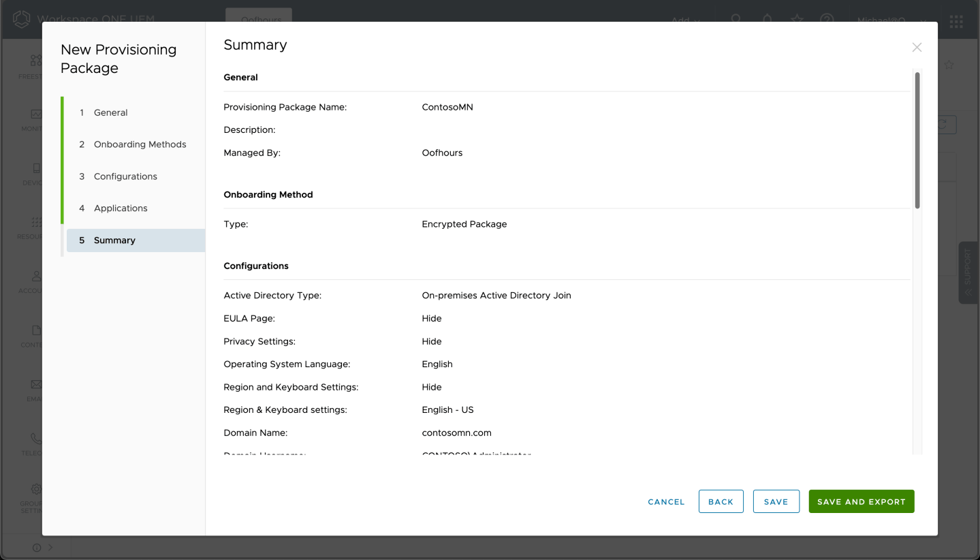Click Save and Export
Image resolution: width=980 pixels, height=560 pixels.
[862, 501]
